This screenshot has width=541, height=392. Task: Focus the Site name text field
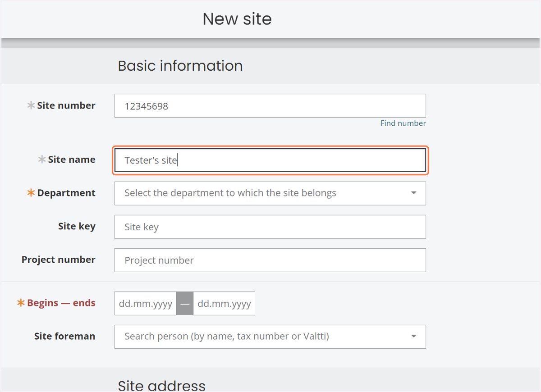click(x=270, y=160)
